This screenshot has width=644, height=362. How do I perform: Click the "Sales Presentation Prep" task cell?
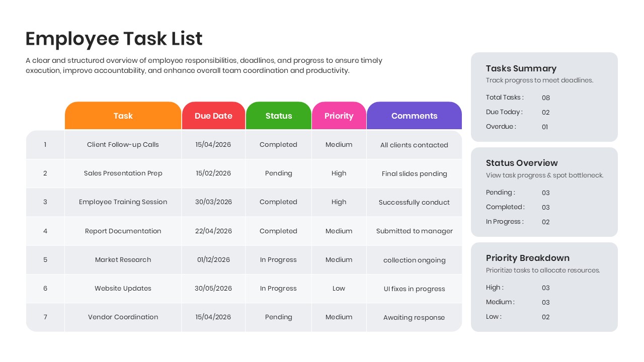[x=123, y=173]
